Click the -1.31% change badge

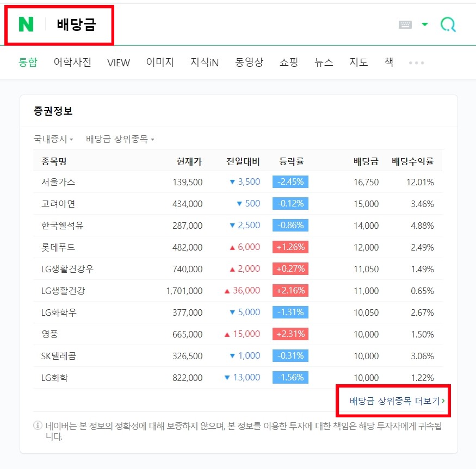tap(290, 312)
